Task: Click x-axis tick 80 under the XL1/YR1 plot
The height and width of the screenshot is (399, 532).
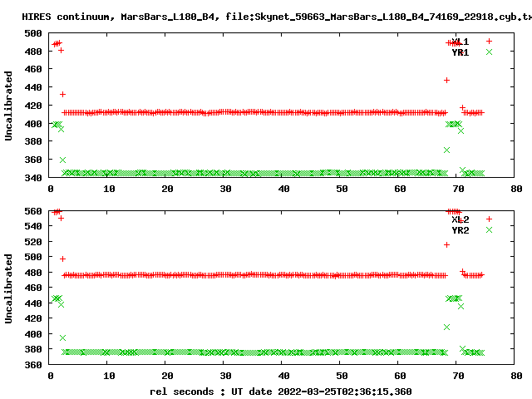Action: [516, 189]
